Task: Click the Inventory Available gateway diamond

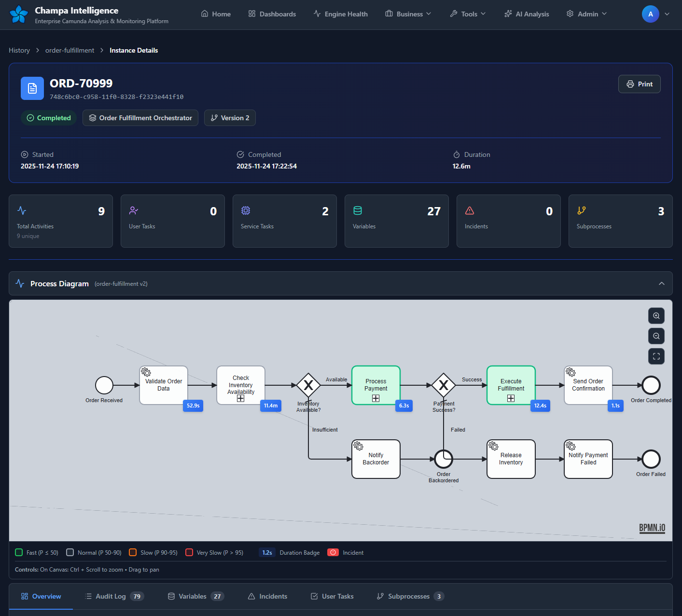Action: click(x=308, y=385)
